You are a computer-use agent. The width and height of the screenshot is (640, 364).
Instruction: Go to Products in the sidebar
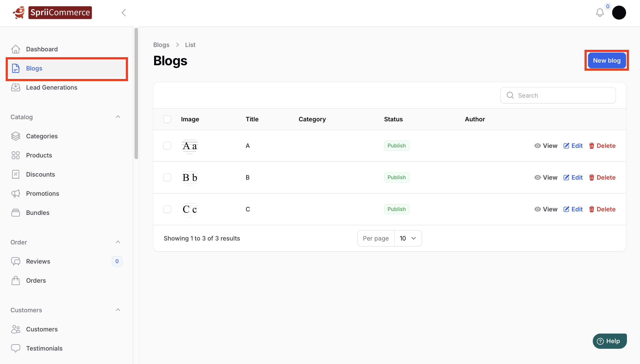[x=39, y=155]
